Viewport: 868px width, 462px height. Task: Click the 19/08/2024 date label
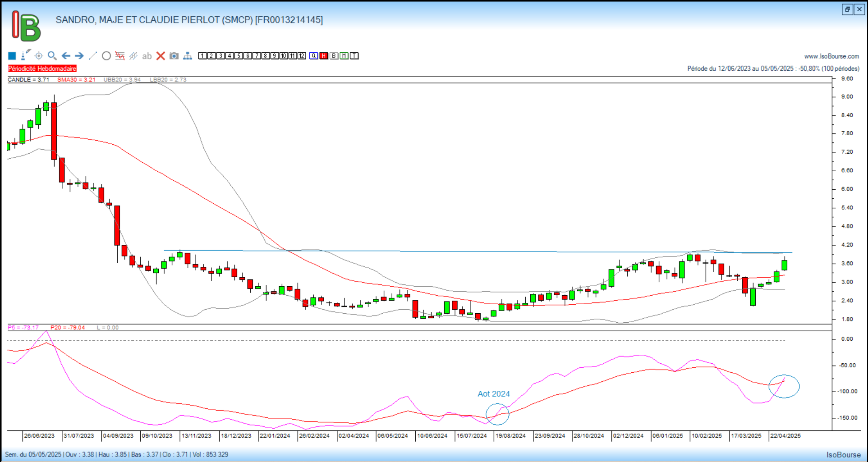click(x=510, y=436)
